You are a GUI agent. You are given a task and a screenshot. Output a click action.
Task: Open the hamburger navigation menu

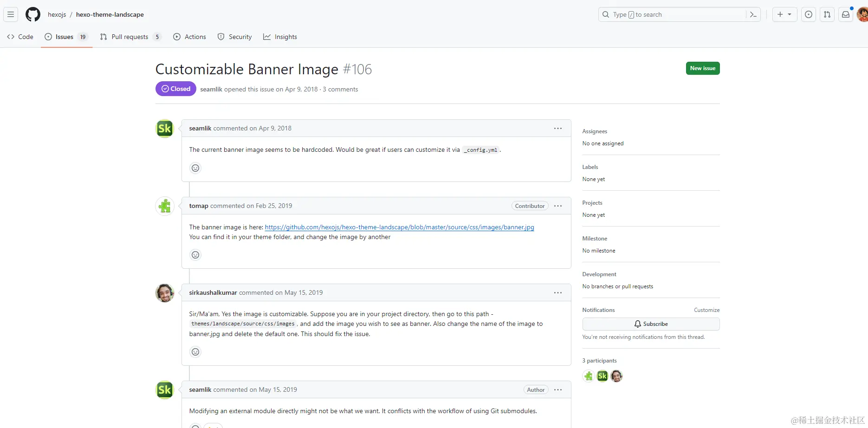11,14
